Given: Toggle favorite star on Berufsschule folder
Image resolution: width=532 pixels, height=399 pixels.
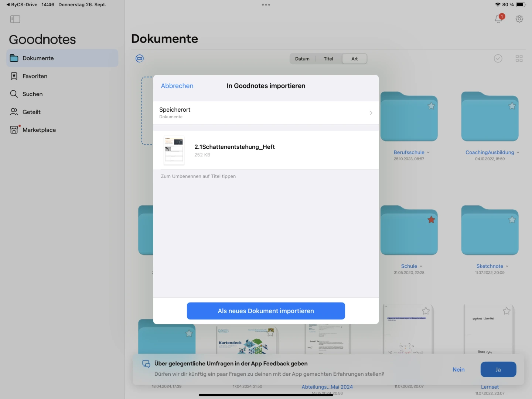Looking at the screenshot, I should [x=431, y=106].
